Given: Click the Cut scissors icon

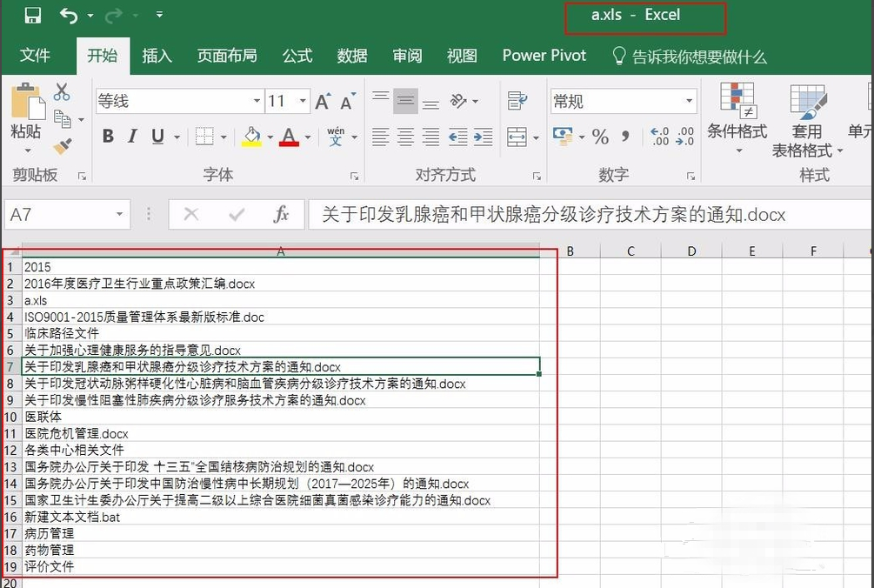Looking at the screenshot, I should 62,92.
